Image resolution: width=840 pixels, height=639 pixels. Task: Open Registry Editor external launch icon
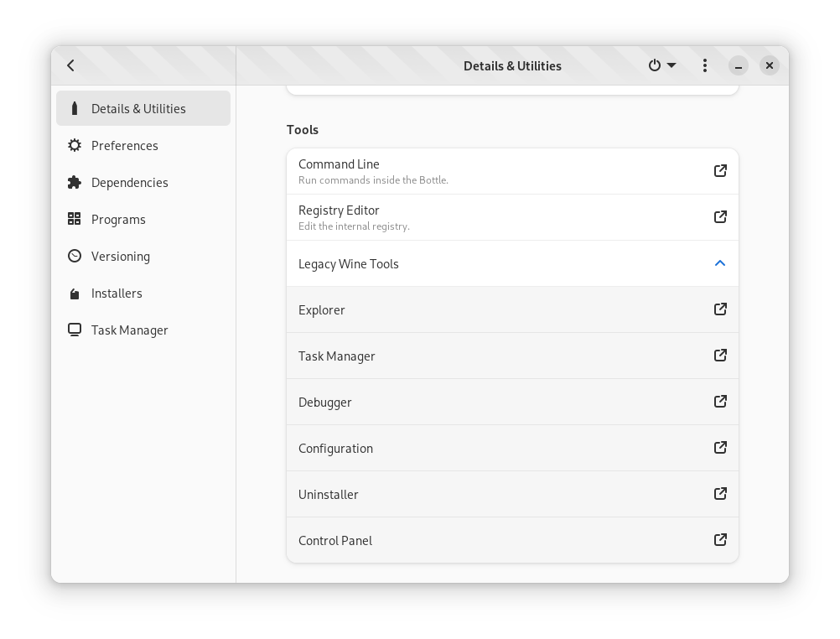point(720,217)
